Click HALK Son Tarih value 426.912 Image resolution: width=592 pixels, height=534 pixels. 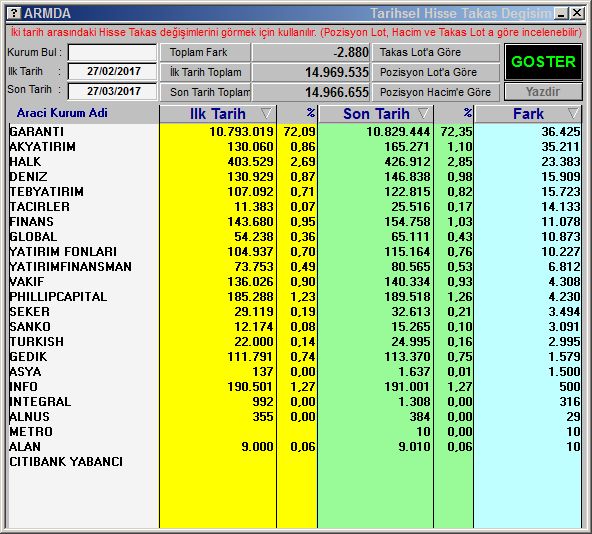pos(407,162)
